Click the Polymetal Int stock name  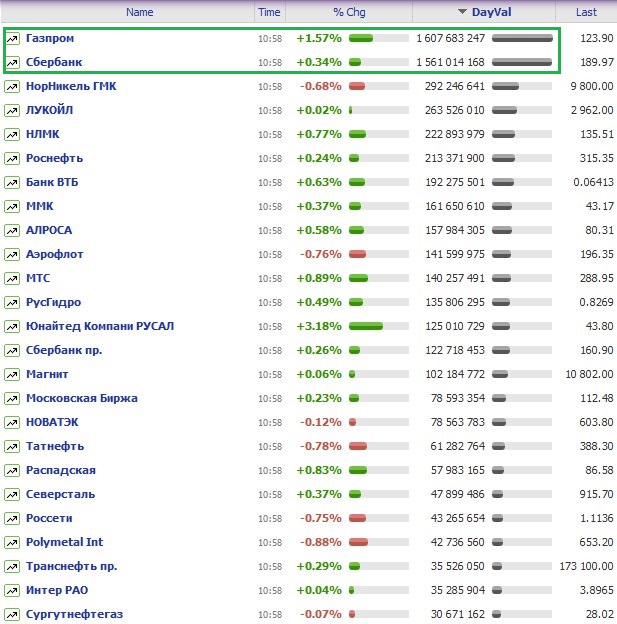(64, 542)
